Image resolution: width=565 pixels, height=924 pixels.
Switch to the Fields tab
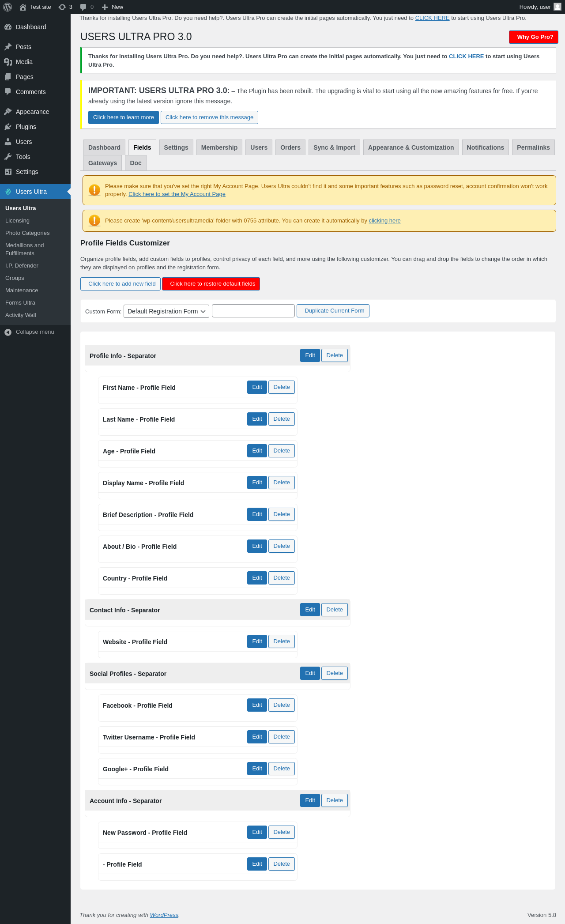142,147
